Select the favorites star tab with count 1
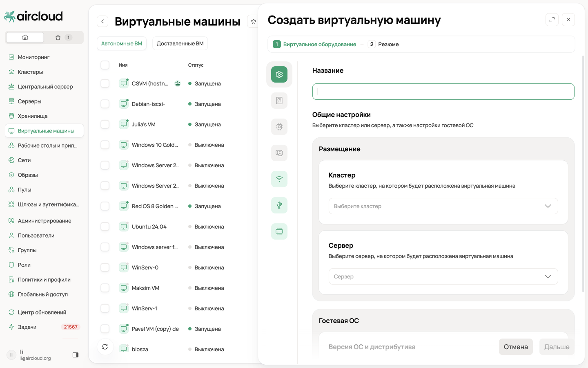The image size is (588, 368). coord(63,37)
